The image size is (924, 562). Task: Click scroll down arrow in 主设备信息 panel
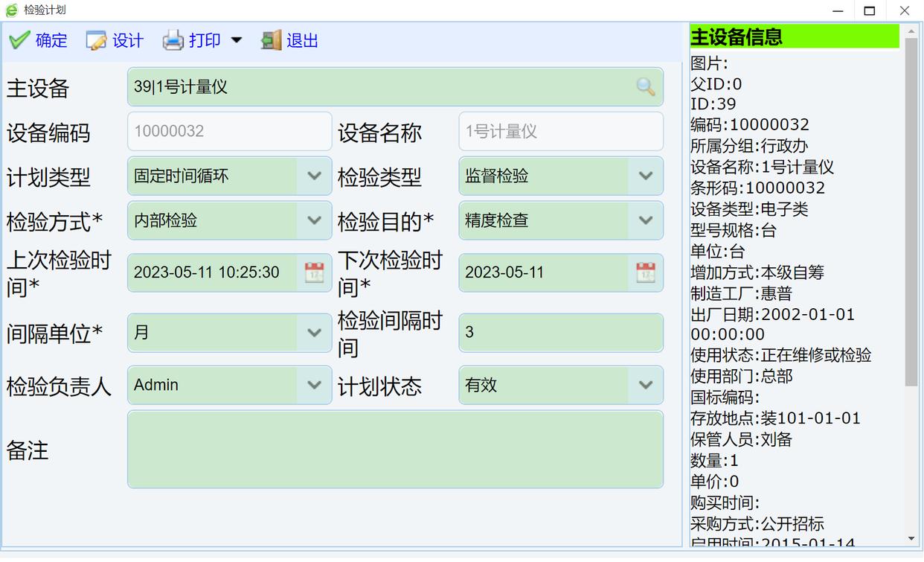tap(911, 538)
